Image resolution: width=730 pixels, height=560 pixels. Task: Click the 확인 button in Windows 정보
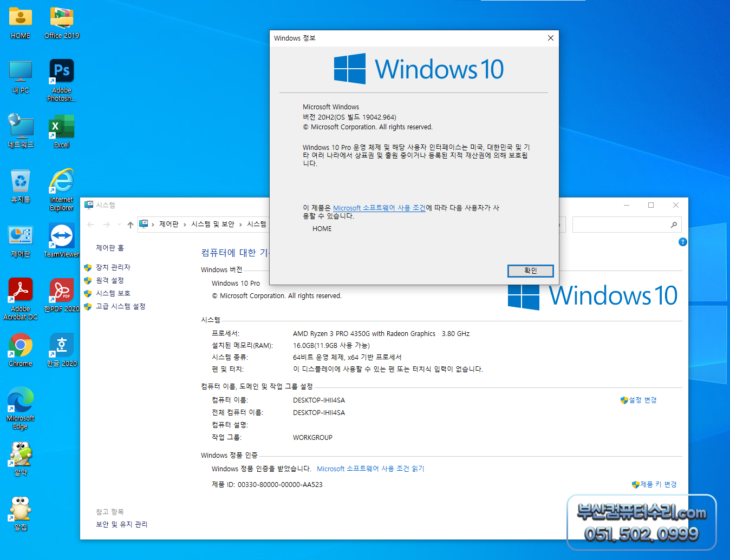pyautogui.click(x=531, y=271)
